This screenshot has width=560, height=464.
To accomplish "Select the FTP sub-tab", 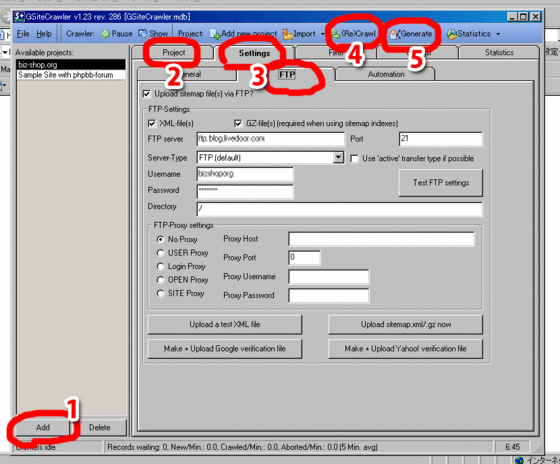I will (287, 74).
